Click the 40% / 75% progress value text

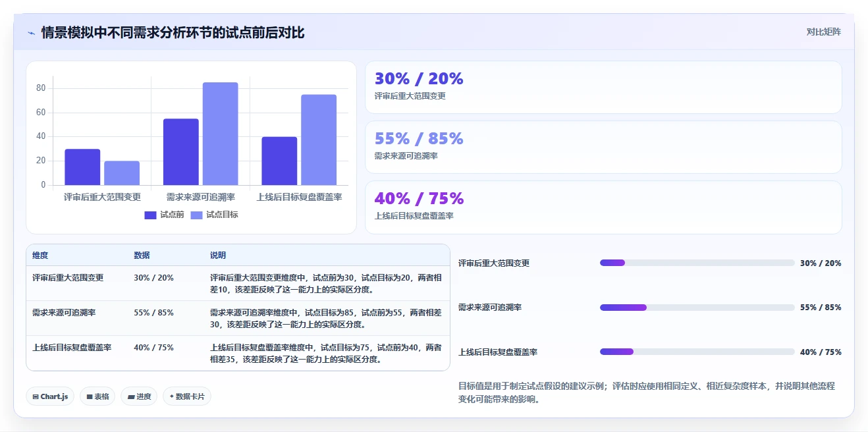821,352
